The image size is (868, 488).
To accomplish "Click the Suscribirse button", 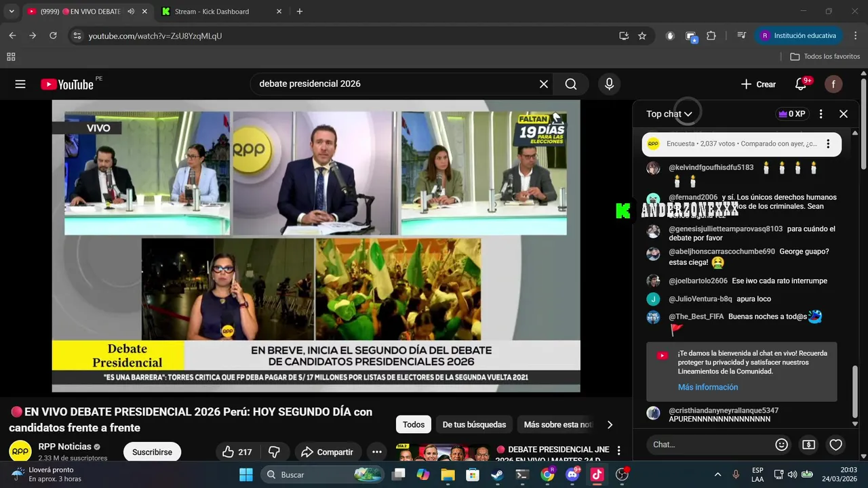I will pos(152,452).
